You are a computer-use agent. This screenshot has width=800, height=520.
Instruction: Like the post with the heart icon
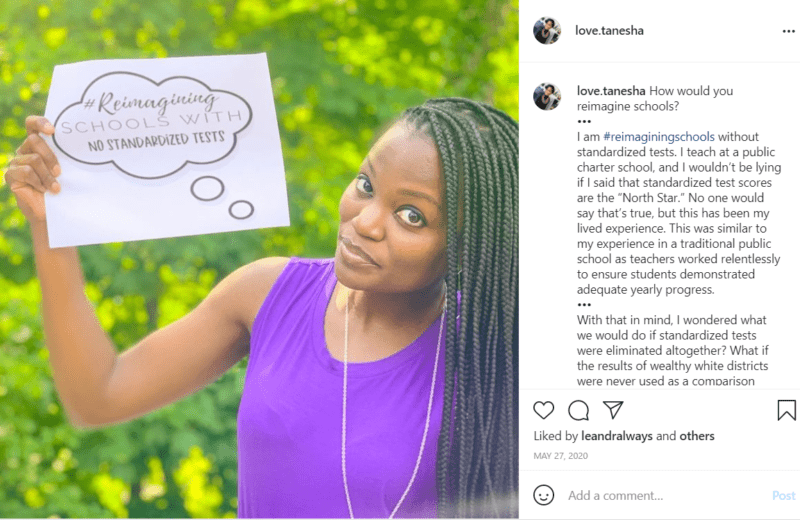pos(543,410)
